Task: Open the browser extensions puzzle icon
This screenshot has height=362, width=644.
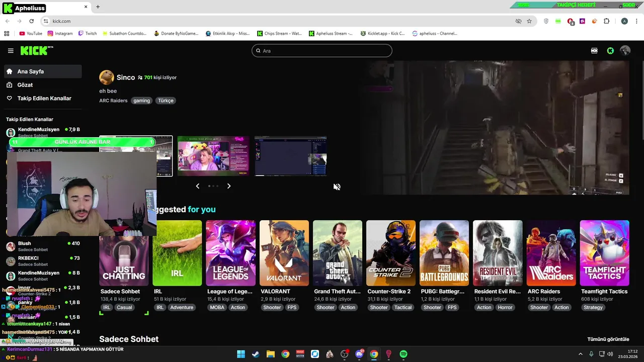Action: [606, 21]
